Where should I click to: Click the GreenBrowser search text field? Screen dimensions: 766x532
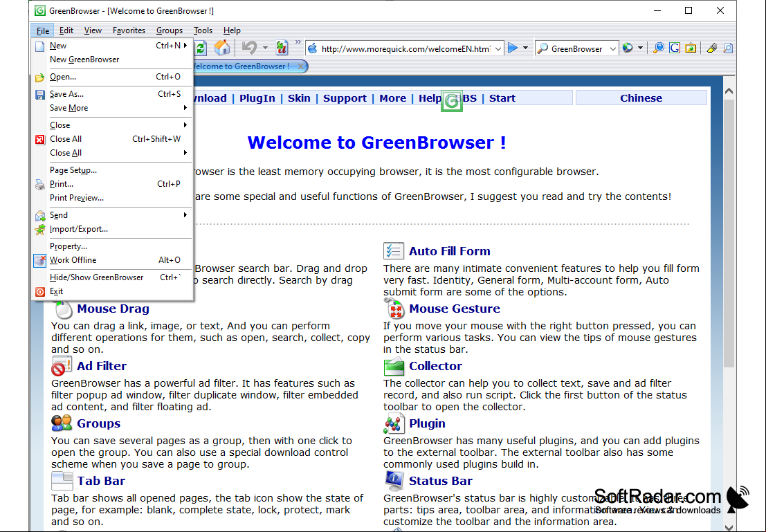click(x=577, y=48)
